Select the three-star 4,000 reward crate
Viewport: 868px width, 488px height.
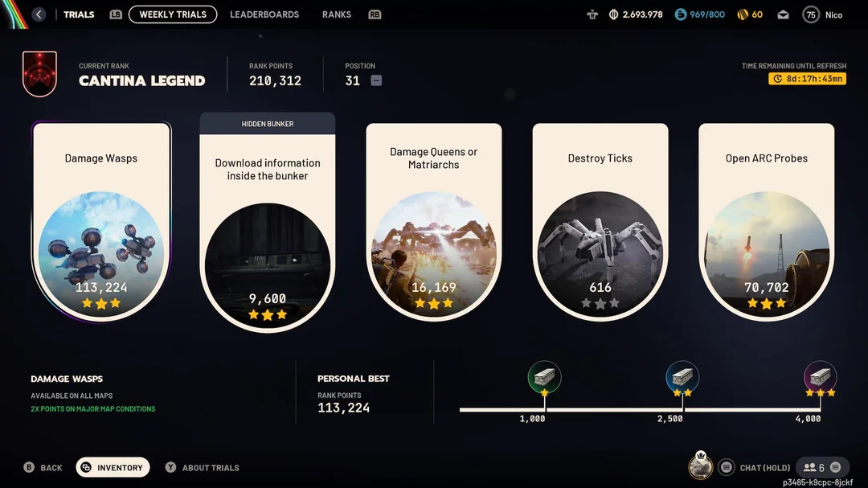click(820, 377)
